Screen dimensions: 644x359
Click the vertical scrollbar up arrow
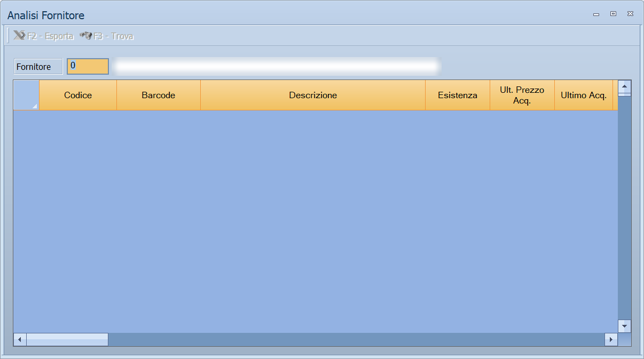[x=624, y=86]
